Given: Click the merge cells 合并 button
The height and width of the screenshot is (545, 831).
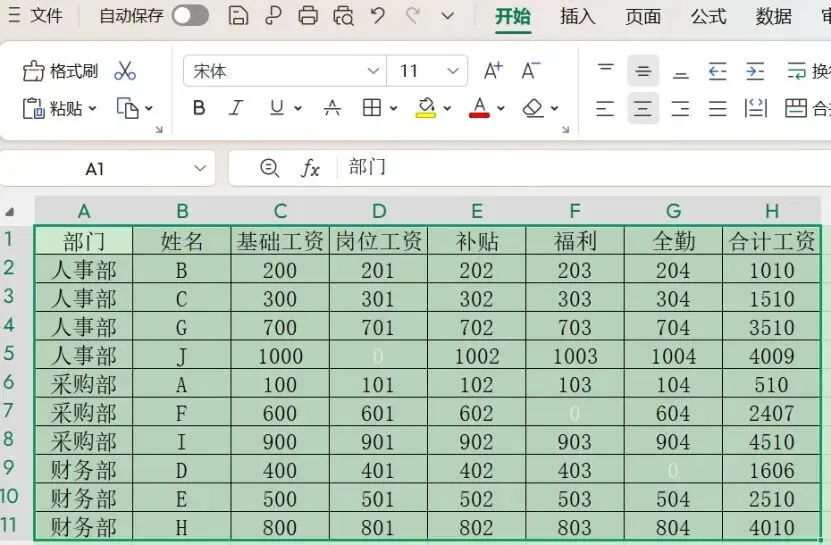Looking at the screenshot, I should [808, 108].
